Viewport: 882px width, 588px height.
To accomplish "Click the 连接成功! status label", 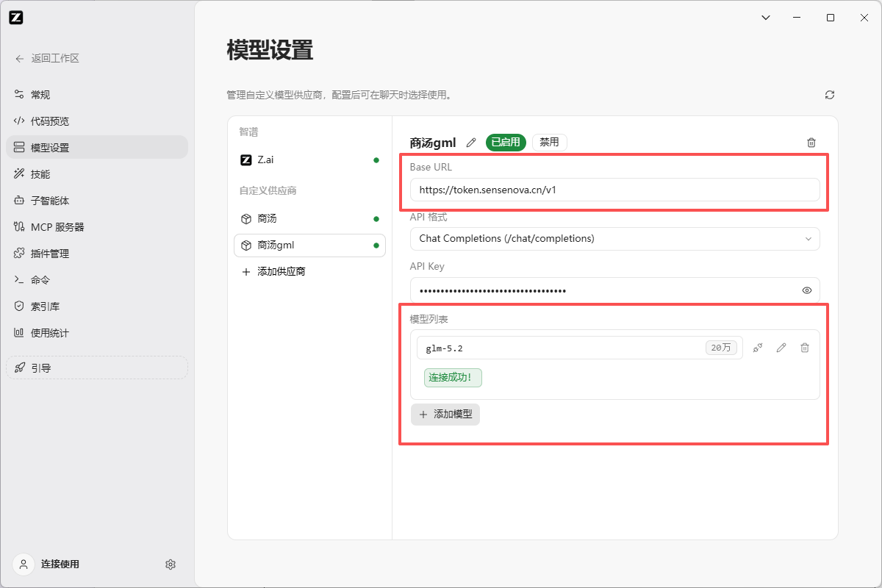I will [x=453, y=378].
